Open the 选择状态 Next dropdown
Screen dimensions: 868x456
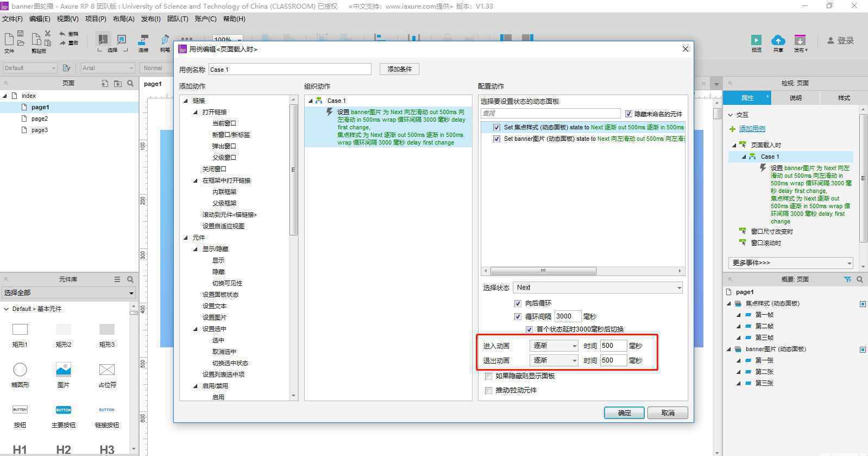point(598,288)
